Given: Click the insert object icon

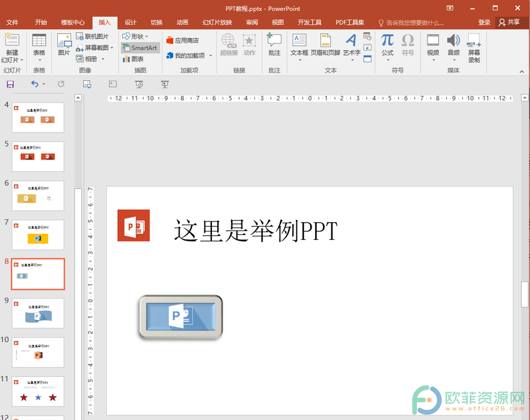Looking at the screenshot, I should (367, 59).
